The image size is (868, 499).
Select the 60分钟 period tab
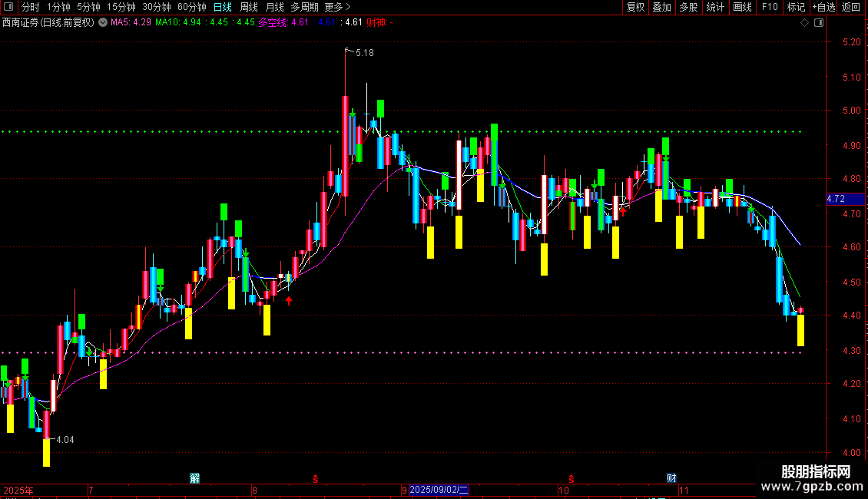tap(191, 7)
